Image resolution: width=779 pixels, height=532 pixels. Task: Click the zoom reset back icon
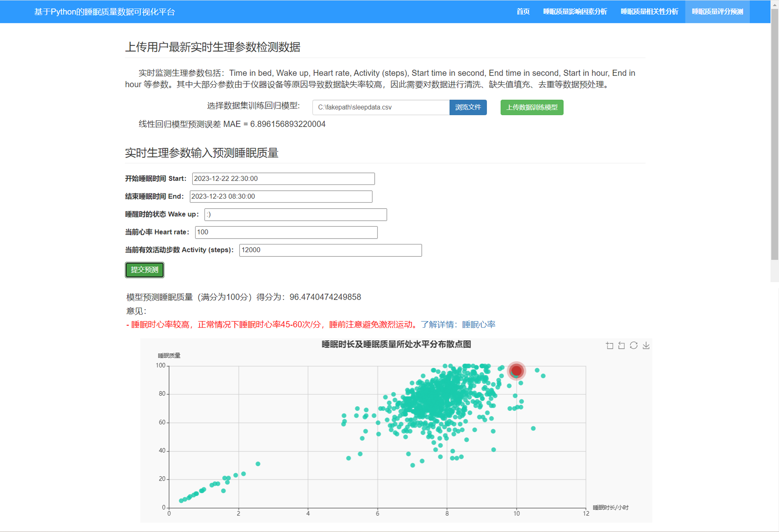[x=622, y=346]
